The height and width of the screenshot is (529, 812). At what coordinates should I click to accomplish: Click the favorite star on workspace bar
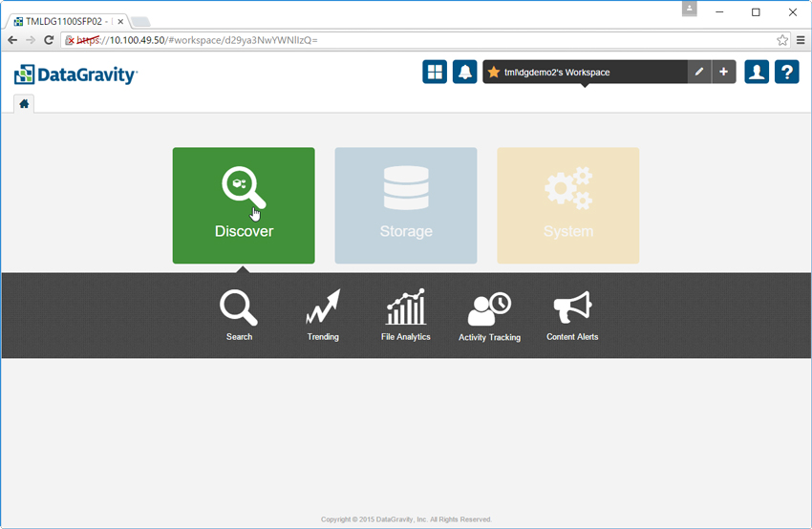coord(494,72)
